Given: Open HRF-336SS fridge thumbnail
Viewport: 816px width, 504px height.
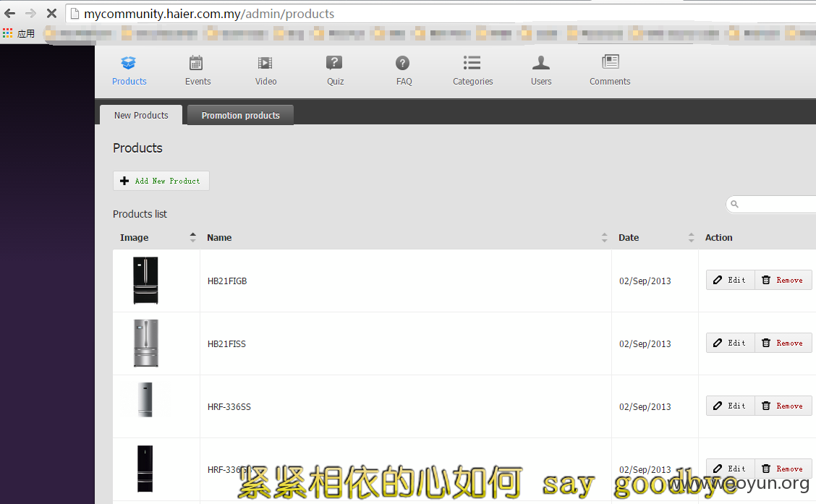Looking at the screenshot, I should coord(145,399).
